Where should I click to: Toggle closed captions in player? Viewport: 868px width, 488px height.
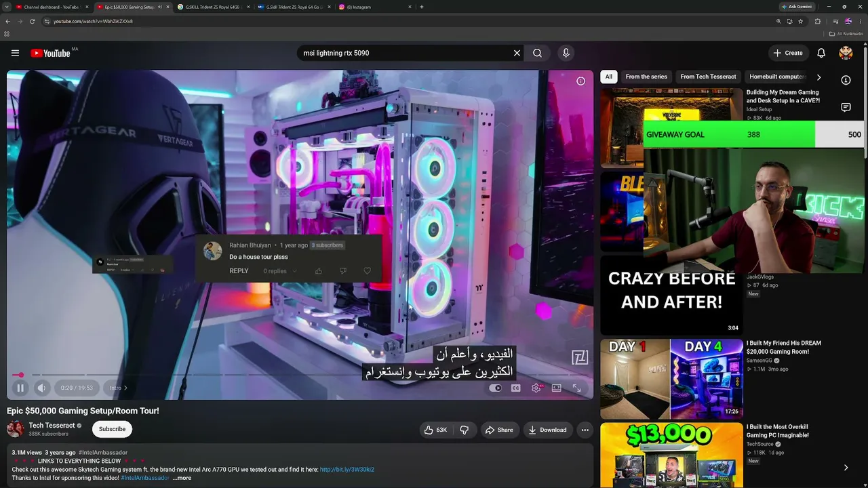coord(516,388)
